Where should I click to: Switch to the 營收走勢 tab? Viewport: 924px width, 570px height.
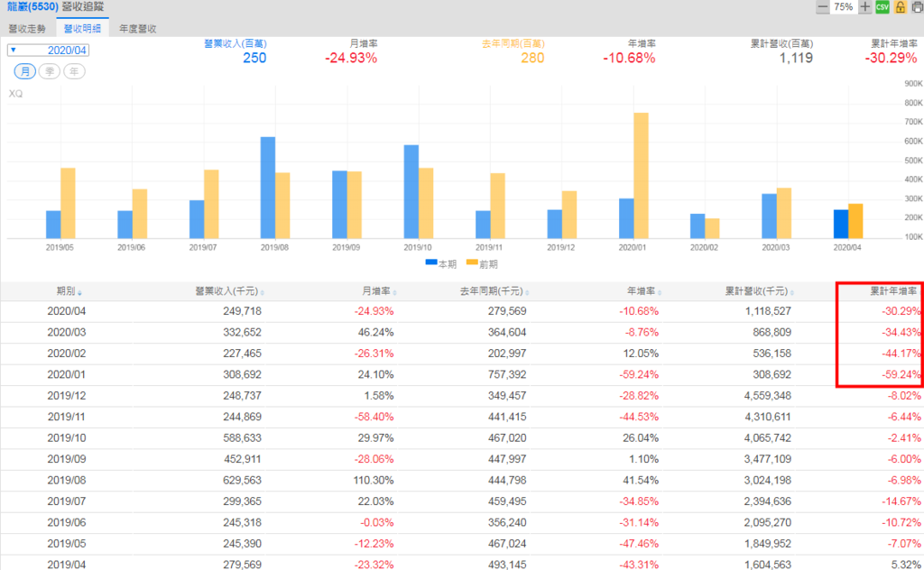(27, 28)
